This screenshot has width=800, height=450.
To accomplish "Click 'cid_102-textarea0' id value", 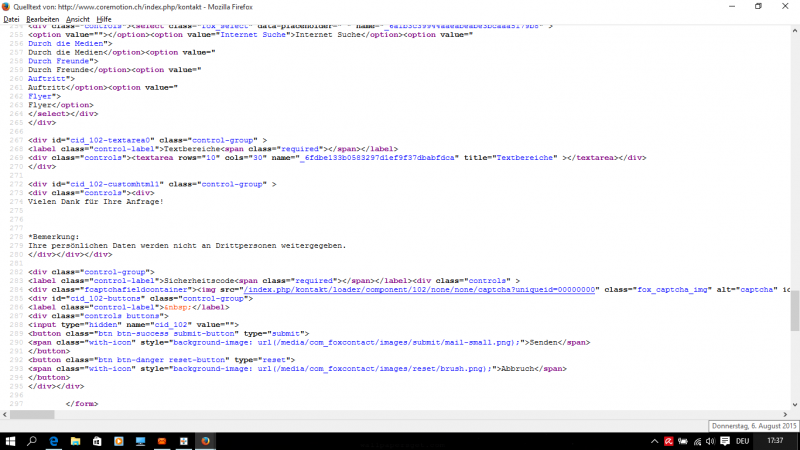I will pos(110,140).
